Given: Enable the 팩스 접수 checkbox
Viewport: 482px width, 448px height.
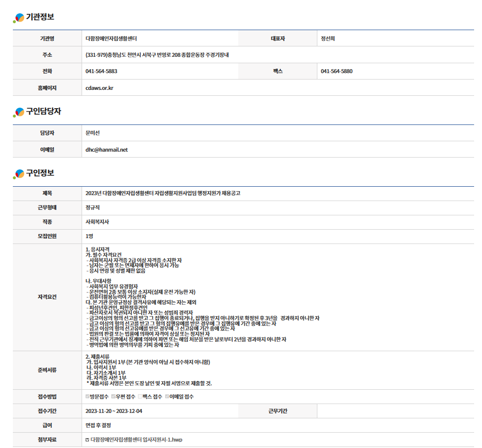Looking at the screenshot, I should 140,397.
